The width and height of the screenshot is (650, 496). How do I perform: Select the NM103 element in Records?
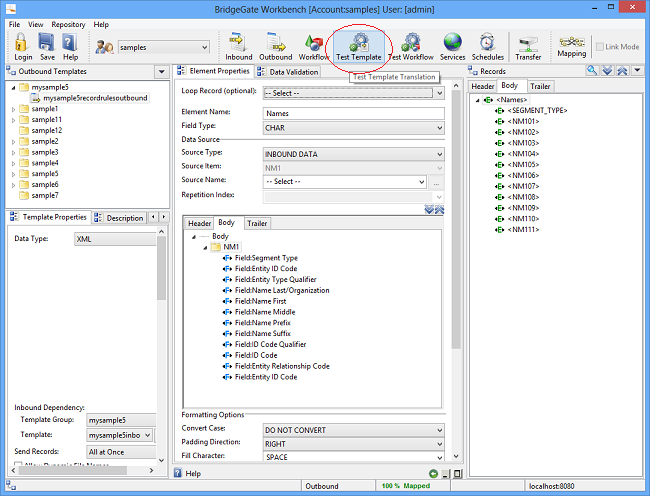tap(523, 143)
